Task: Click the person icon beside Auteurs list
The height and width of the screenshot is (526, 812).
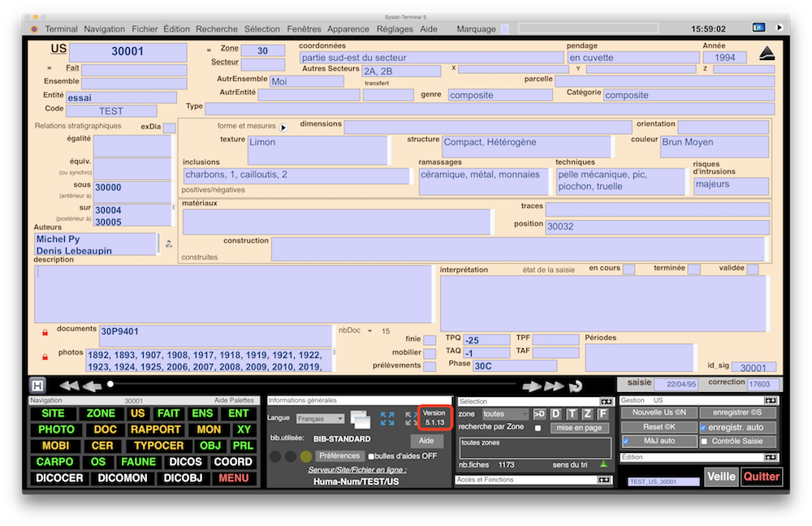Action: (169, 244)
